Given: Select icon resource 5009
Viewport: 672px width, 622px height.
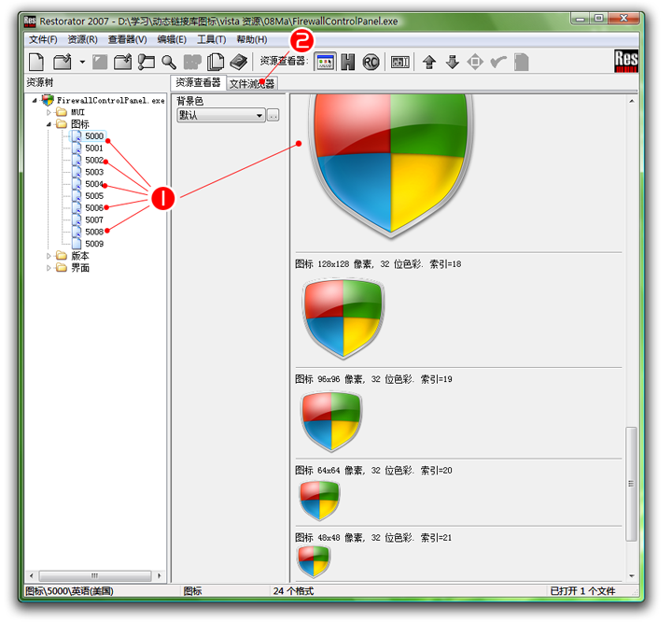Looking at the screenshot, I should coord(94,244).
